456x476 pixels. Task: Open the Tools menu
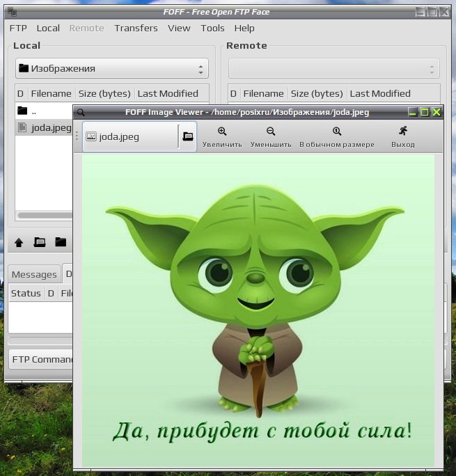coord(212,29)
